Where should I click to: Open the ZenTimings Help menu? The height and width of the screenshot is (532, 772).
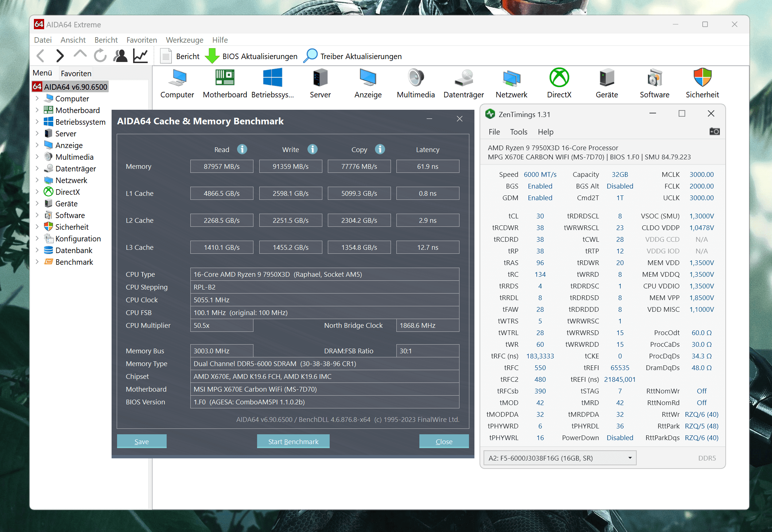[x=546, y=132]
